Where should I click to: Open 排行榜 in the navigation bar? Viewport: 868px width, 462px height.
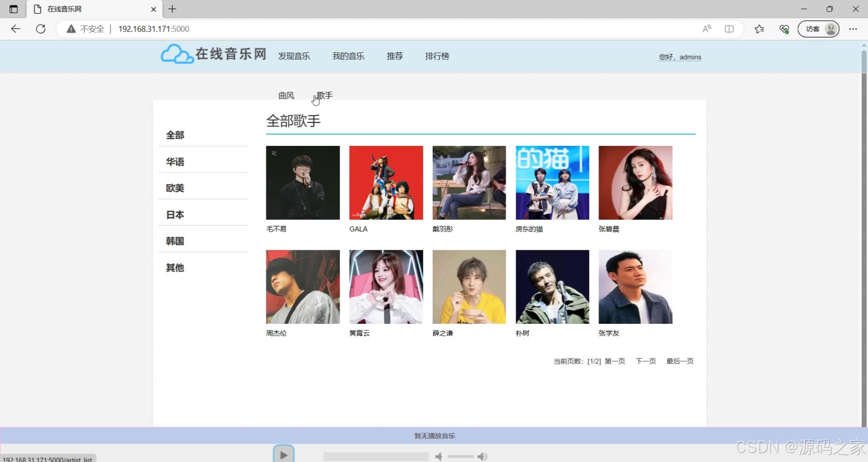(437, 56)
